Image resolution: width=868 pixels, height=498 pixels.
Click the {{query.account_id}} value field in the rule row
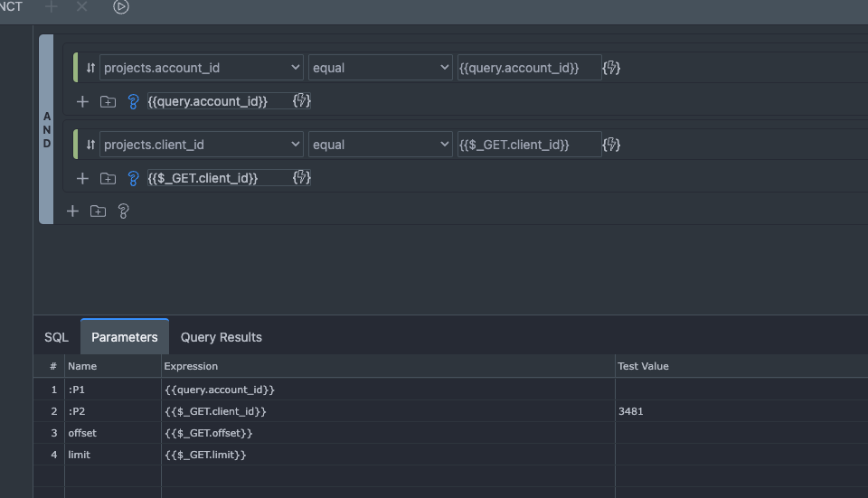[529, 68]
